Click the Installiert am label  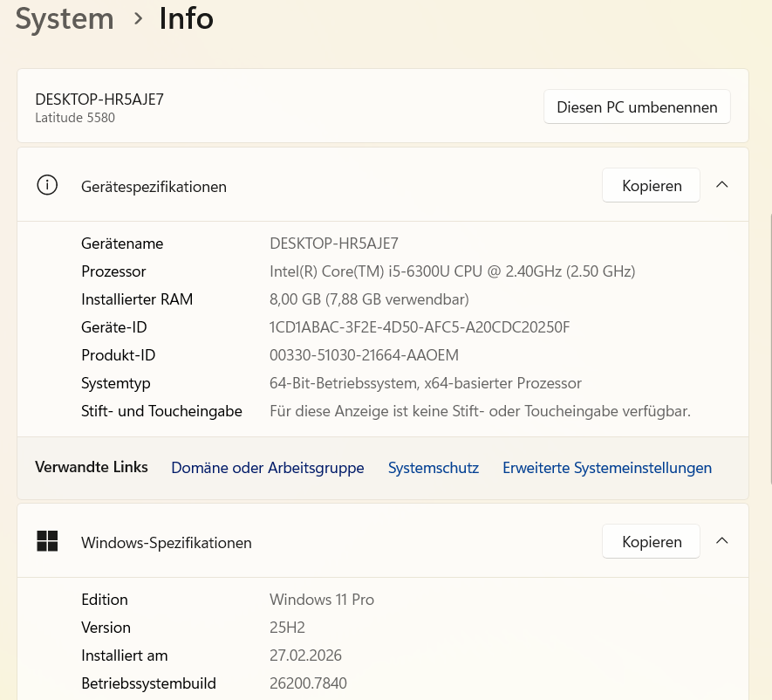(x=125, y=655)
